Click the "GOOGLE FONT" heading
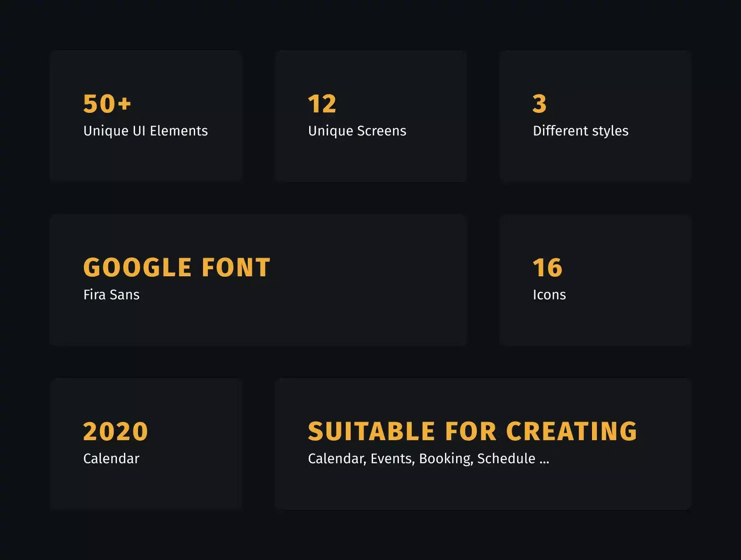The width and height of the screenshot is (741, 560). point(177,267)
